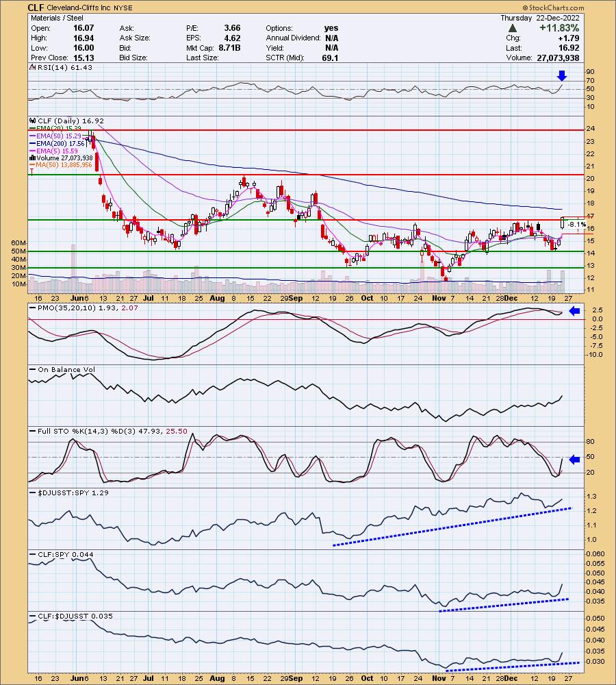Click the P/E value 3.66
The image size is (616, 685).
tap(232, 28)
